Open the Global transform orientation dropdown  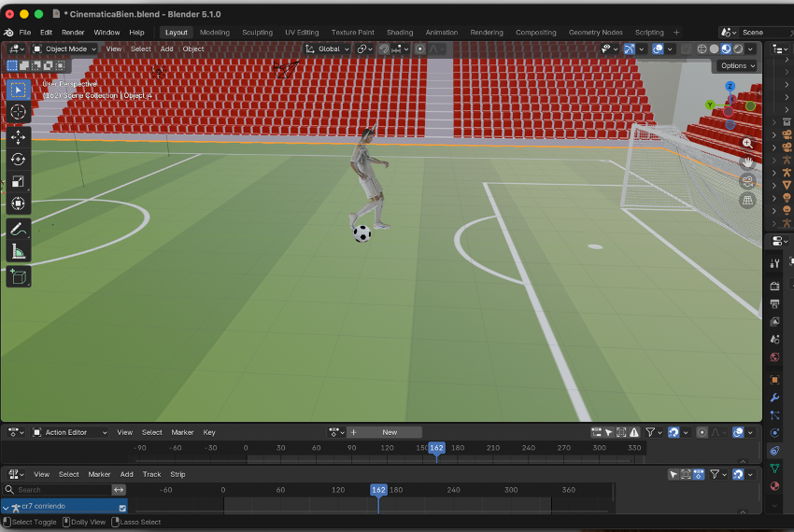click(328, 49)
